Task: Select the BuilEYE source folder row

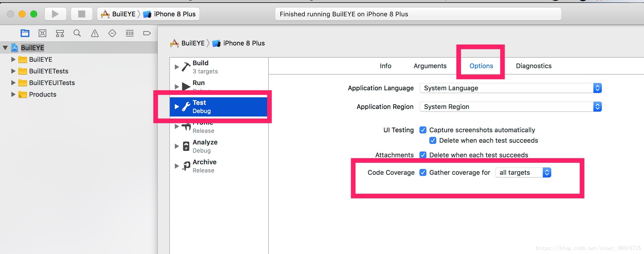Action: point(79,59)
